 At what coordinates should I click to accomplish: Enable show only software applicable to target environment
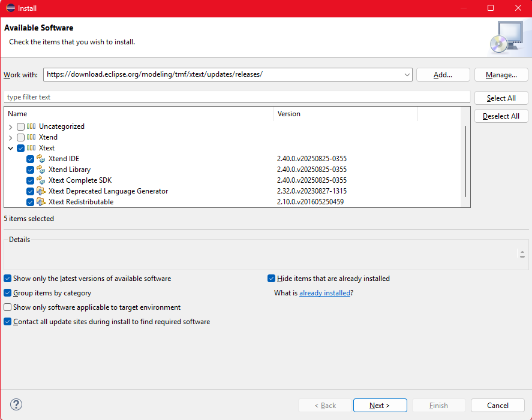coord(7,307)
